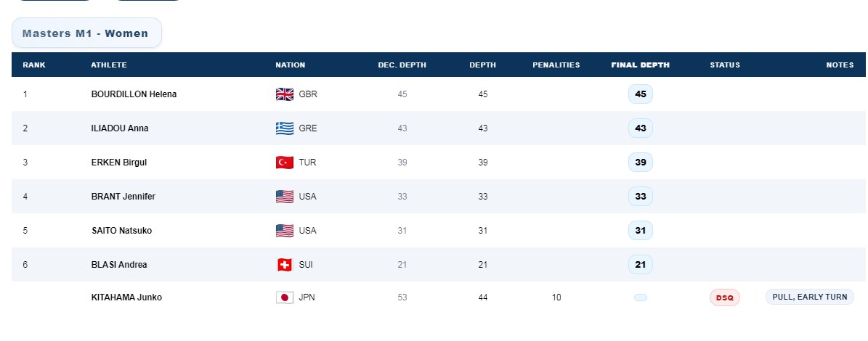Open athlete KITAHAMA Junko
Screen dimensions: 868x341
pos(127,297)
